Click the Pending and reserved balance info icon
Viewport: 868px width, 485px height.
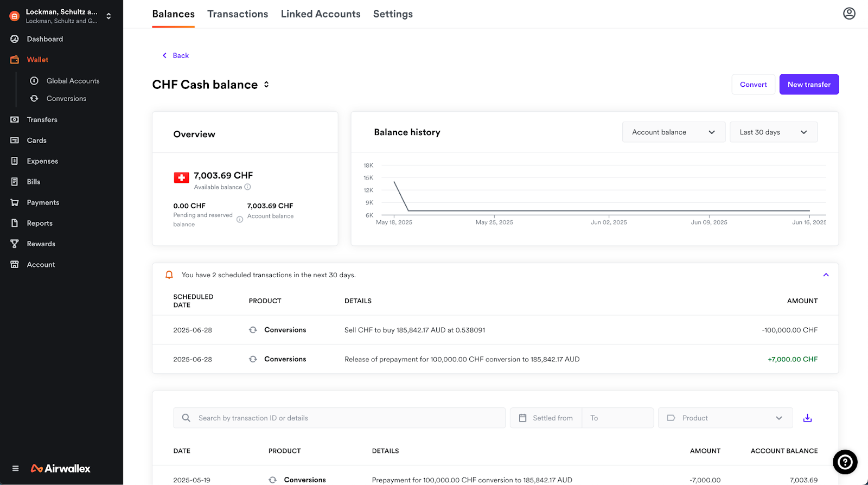[240, 220]
